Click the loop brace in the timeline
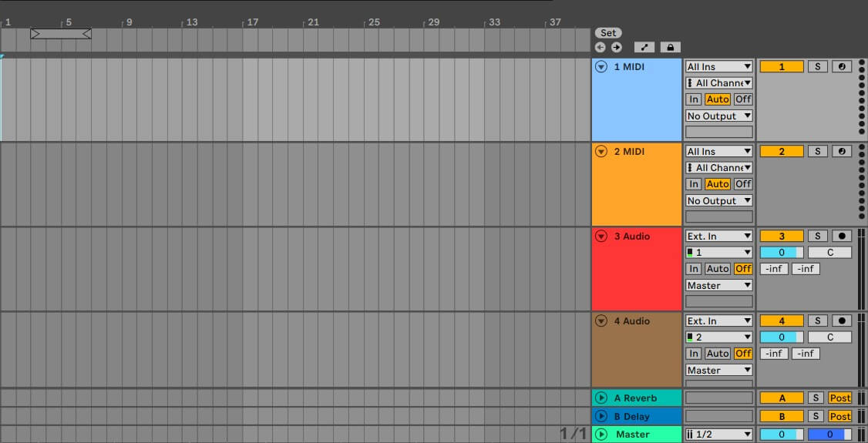Viewport: 868px width, 443px height. coord(61,34)
